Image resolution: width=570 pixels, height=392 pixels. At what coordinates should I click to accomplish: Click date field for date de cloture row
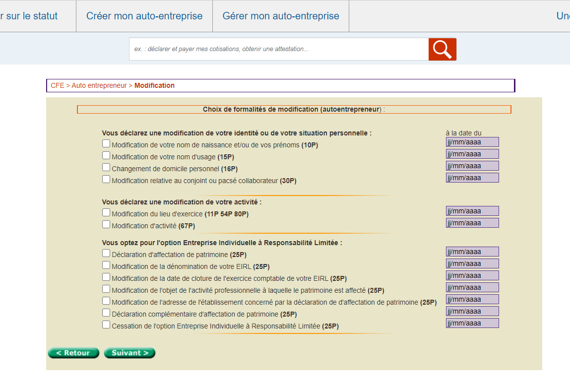click(473, 275)
